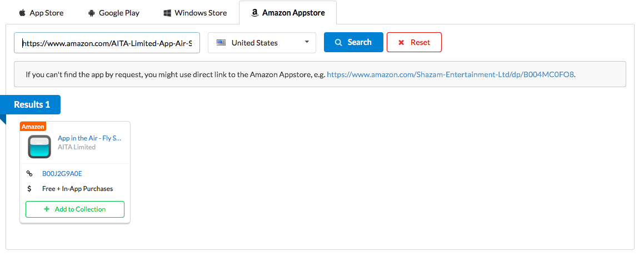Click the red X icon in Reset button
Viewport: 644px width, 261px height.
pos(401,42)
